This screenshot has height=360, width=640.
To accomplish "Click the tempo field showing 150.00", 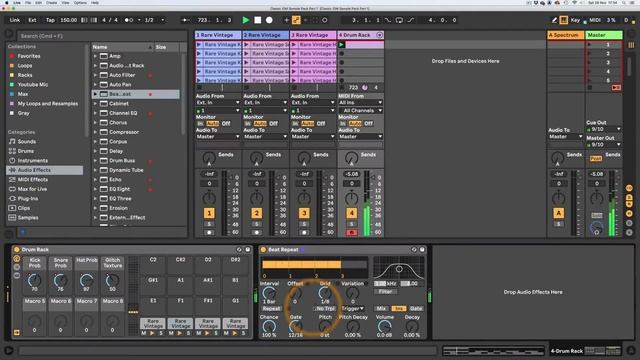I will pyautogui.click(x=69, y=20).
